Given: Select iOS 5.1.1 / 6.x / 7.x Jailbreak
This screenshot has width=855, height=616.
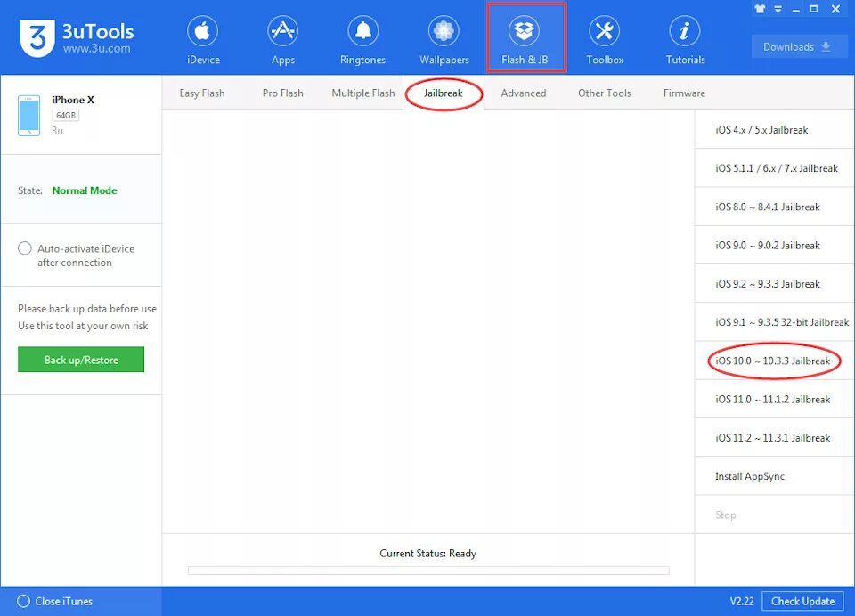Looking at the screenshot, I should coord(774,168).
